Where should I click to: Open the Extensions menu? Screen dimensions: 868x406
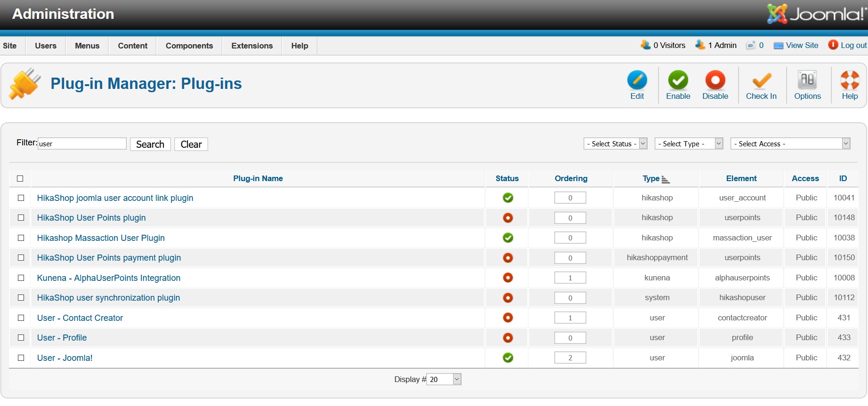point(252,46)
